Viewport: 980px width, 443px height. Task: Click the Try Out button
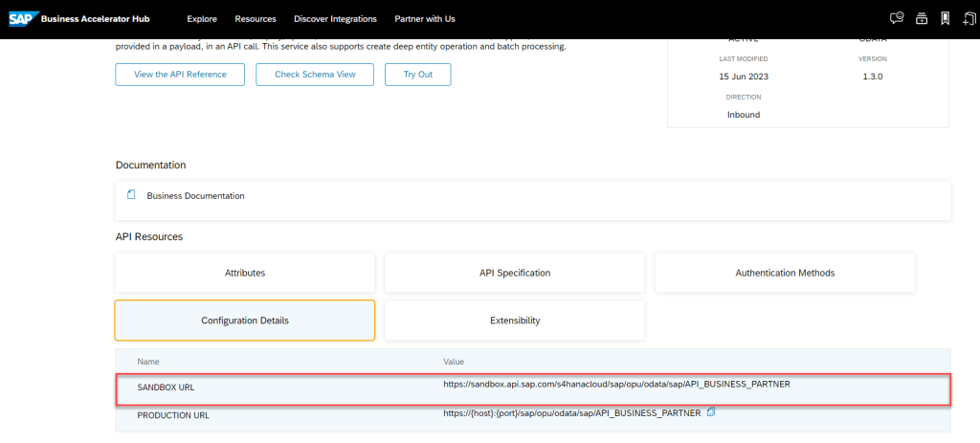(x=417, y=75)
